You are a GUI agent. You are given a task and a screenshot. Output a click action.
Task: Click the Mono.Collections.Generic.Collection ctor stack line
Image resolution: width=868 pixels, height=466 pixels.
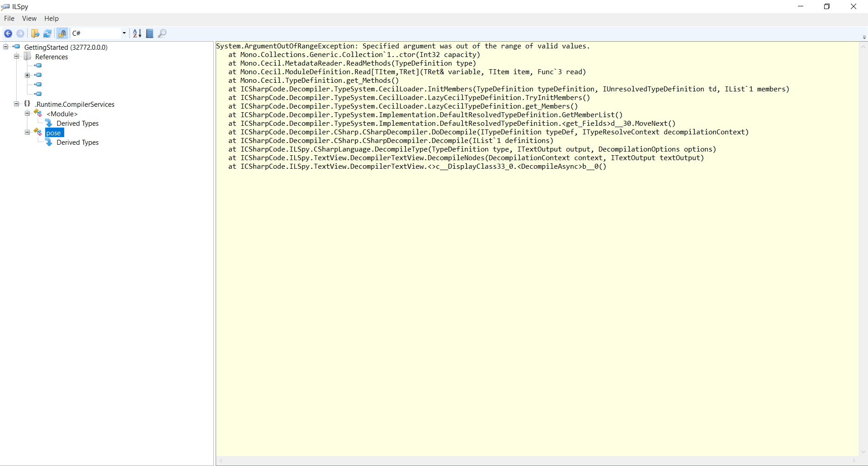pyautogui.click(x=354, y=55)
